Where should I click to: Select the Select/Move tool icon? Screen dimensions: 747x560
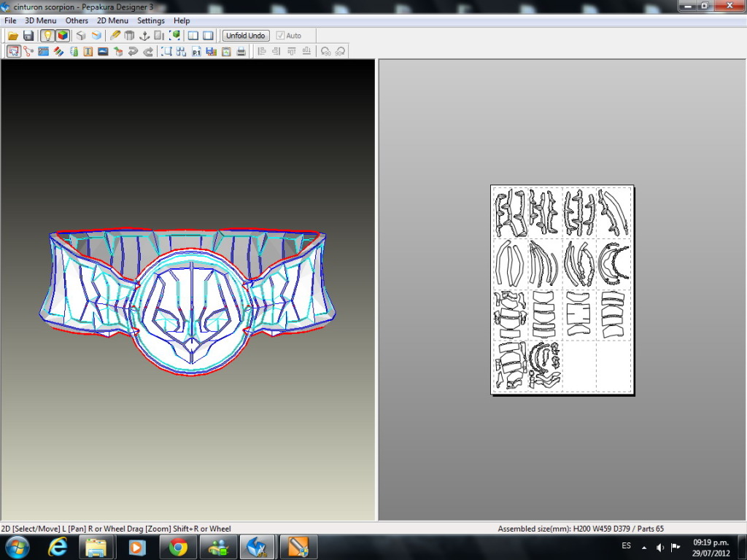13,52
